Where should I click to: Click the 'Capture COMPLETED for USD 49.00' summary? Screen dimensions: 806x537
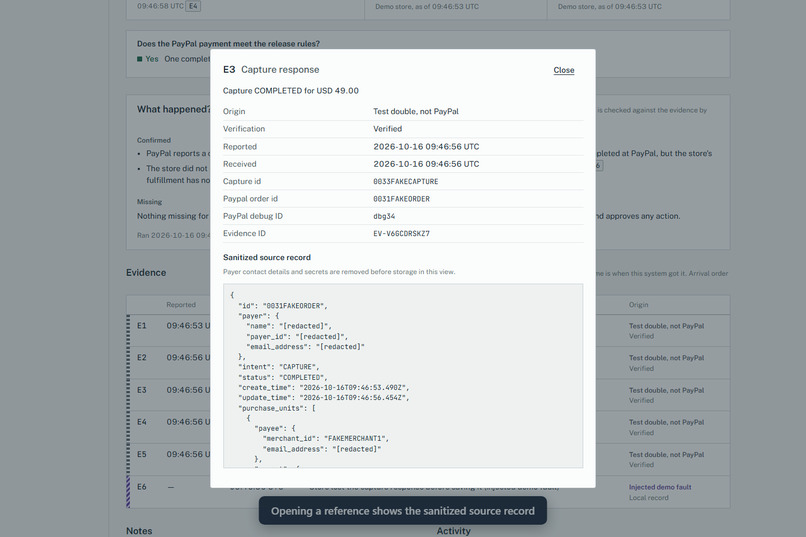(291, 91)
